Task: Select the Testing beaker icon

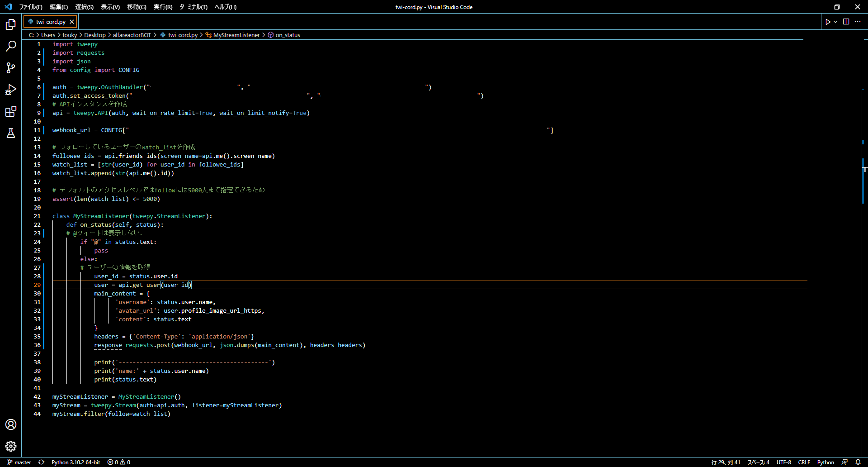Action: 11,133
